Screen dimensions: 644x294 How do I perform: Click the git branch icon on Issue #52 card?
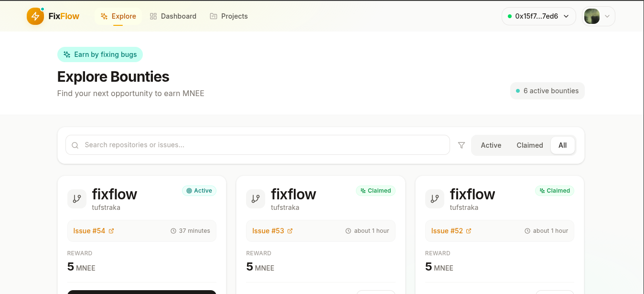pyautogui.click(x=435, y=199)
